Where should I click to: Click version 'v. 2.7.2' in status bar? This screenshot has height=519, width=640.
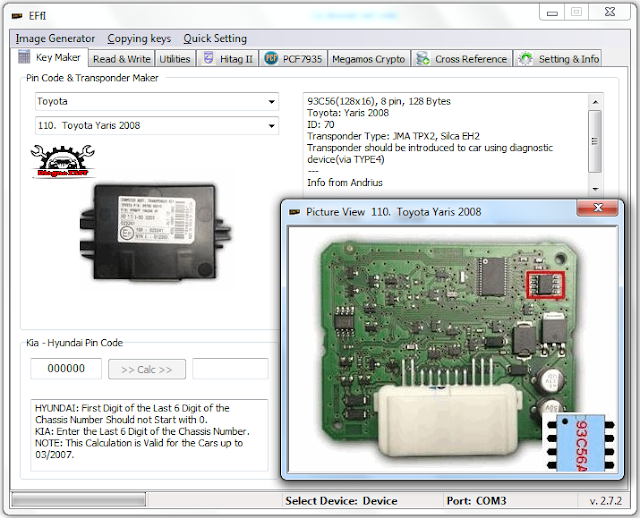click(x=606, y=501)
